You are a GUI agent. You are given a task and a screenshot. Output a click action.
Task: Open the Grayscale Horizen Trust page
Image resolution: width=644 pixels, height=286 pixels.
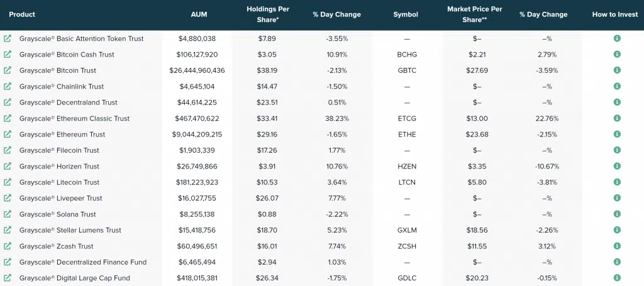click(x=59, y=167)
